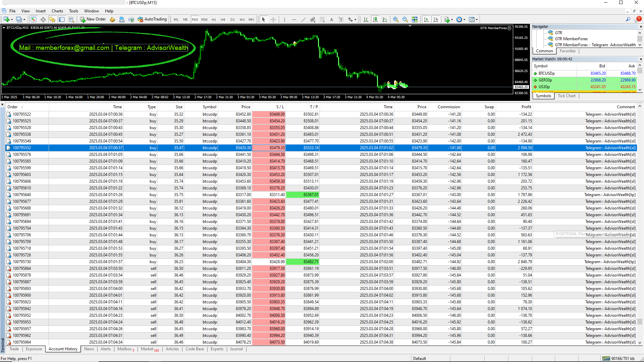Screen dimensions: 644x362
Task: Open the Charts menu
Action: pos(57,11)
